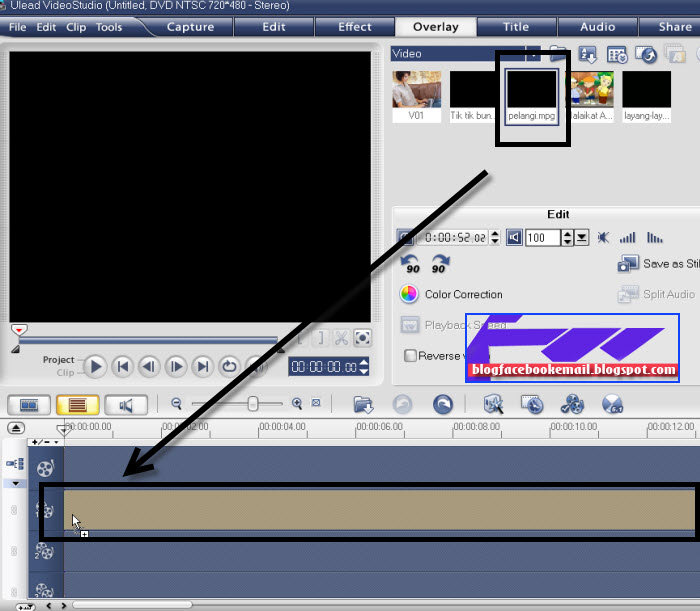This screenshot has width=700, height=611.
Task: Toggle the audio fade-out icon
Action: 654,237
